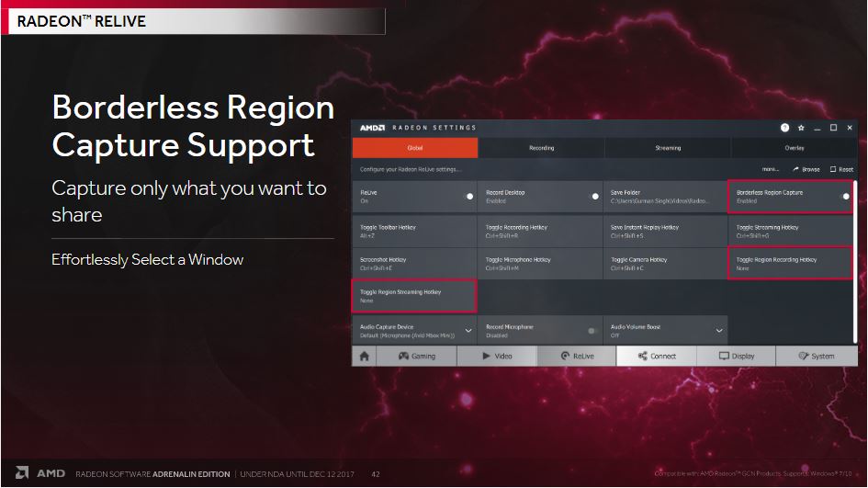Select Toggle Camera Hotkey tile
Screen dimensions: 868x488
click(665, 264)
